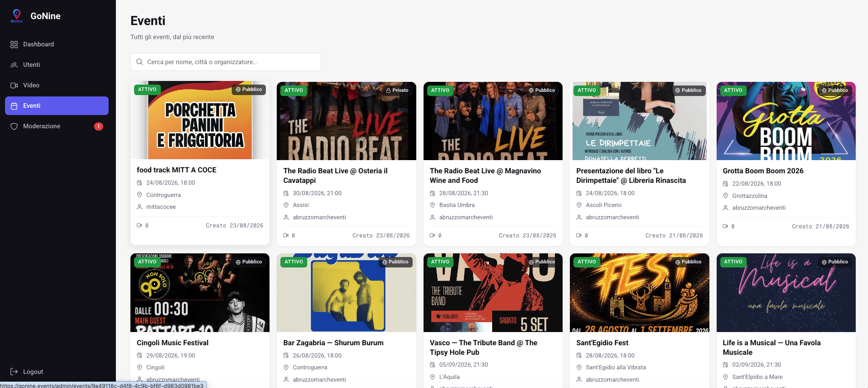Click the red Moderazione notification badge
868x388 pixels.
[99, 126]
